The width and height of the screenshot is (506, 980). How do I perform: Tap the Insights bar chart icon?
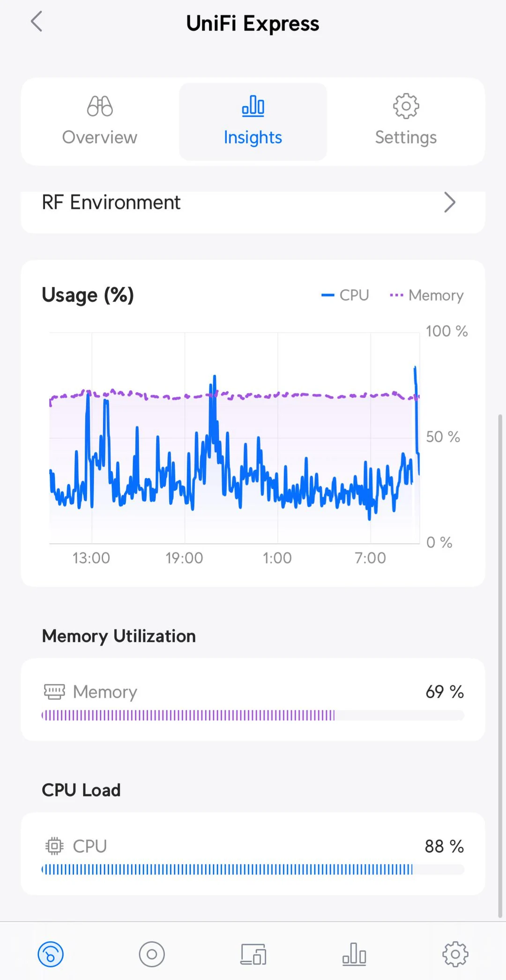(253, 106)
